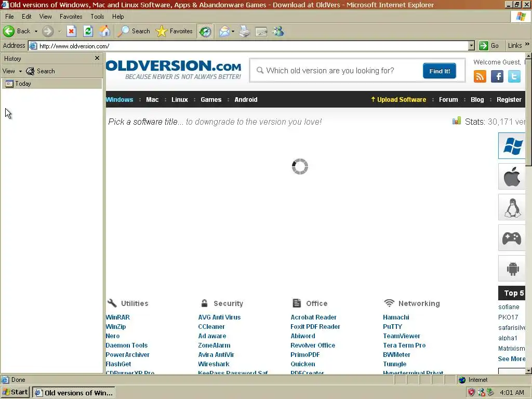Open the Twitter icon
This screenshot has width=532, height=399.
(x=514, y=76)
